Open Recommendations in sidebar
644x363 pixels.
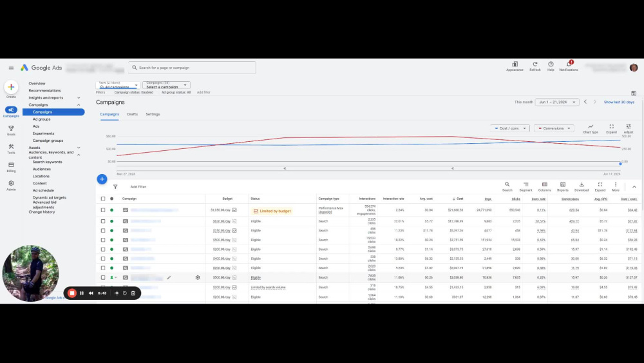click(44, 90)
